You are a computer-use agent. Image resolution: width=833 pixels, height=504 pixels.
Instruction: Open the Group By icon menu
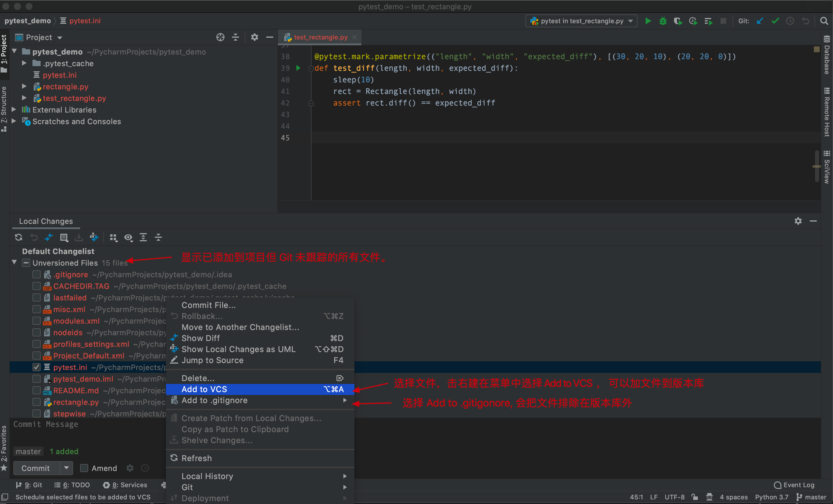[x=114, y=238]
